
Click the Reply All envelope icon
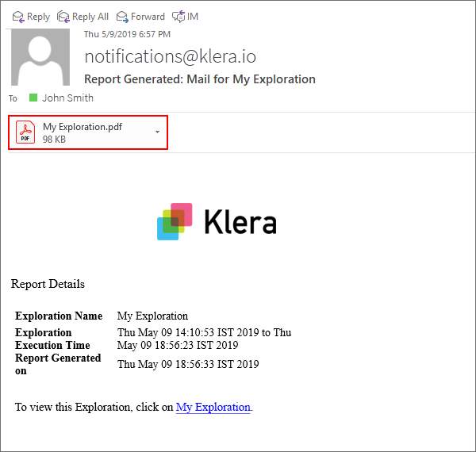(63, 17)
